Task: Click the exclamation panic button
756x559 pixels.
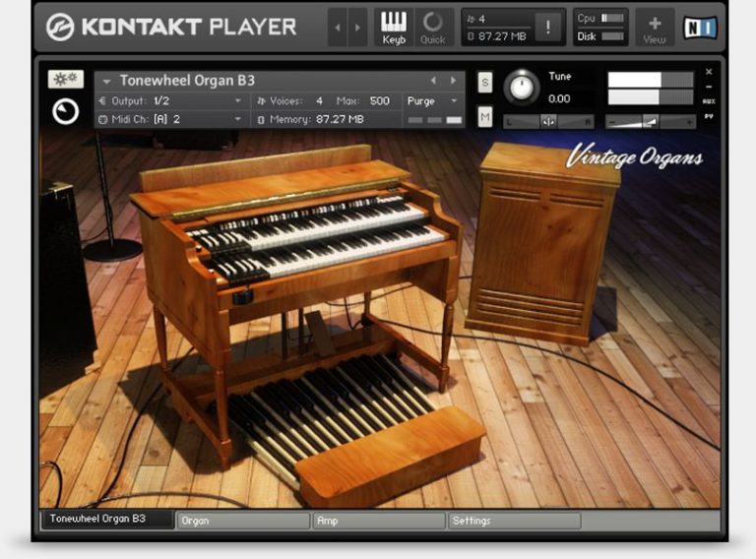Action: pos(548,27)
